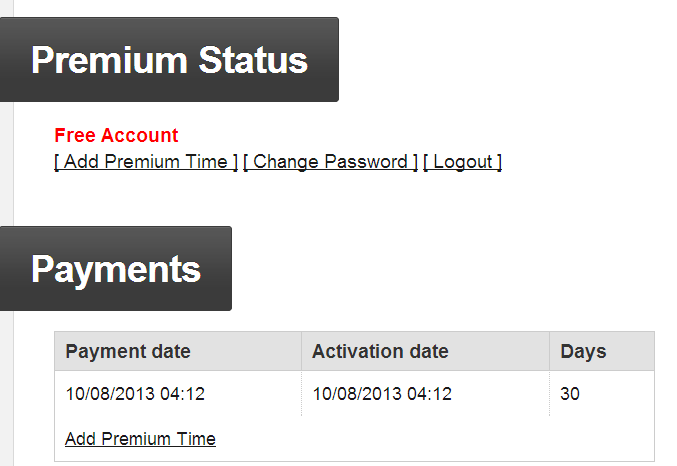677x466 pixels.
Task: Log out using the Logout link
Action: click(462, 162)
